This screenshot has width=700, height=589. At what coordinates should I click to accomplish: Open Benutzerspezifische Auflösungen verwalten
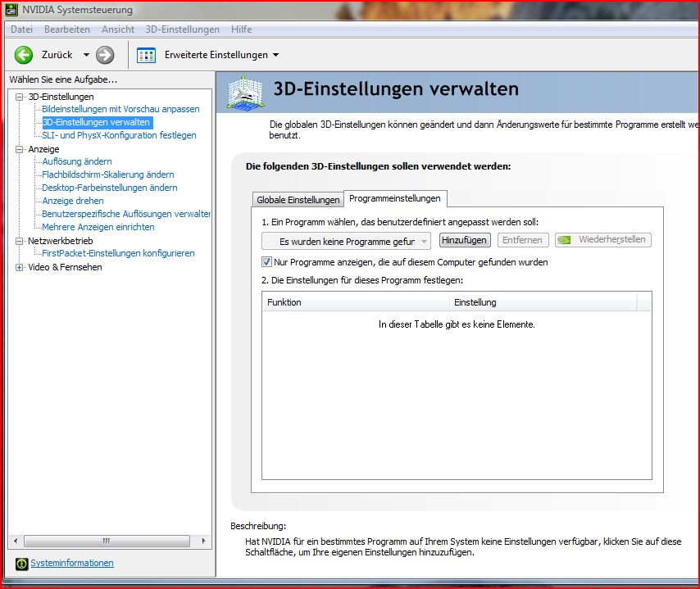click(126, 214)
